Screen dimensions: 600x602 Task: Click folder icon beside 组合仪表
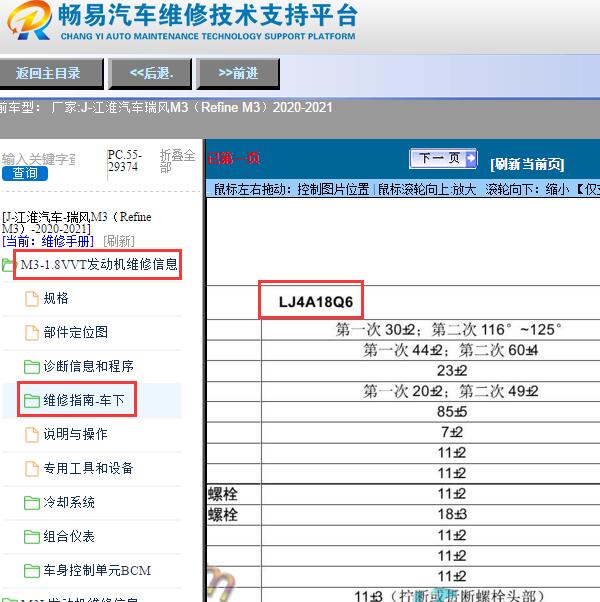pos(32,536)
